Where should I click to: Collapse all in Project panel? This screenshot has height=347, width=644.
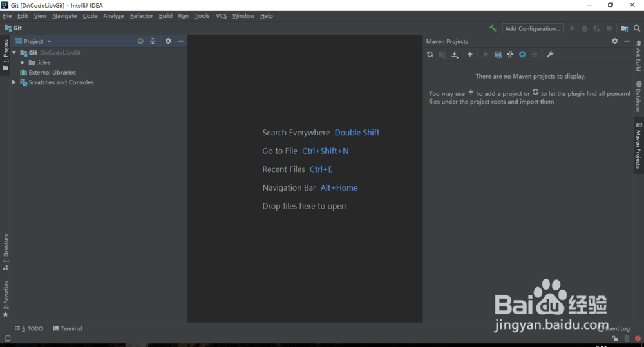pyautogui.click(x=153, y=41)
